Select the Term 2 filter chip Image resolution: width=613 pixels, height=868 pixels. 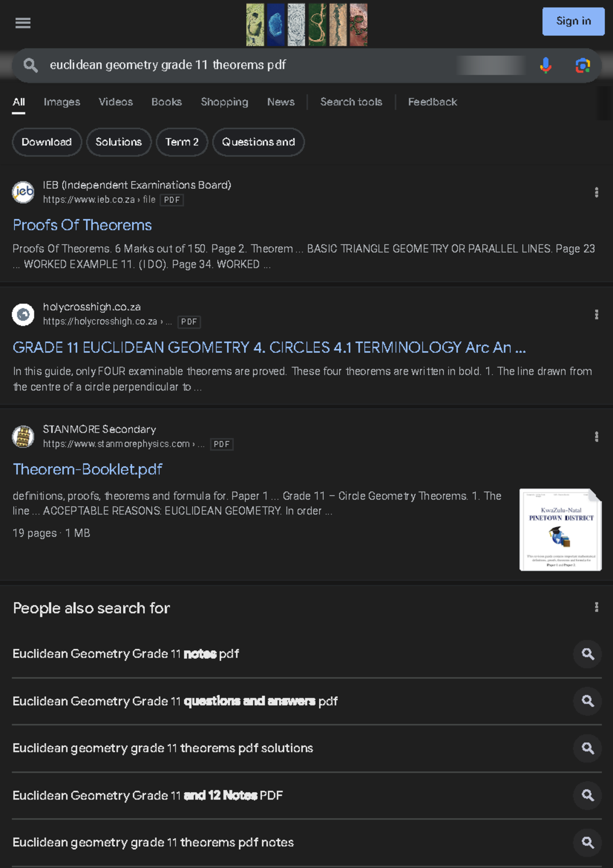pyautogui.click(x=182, y=142)
